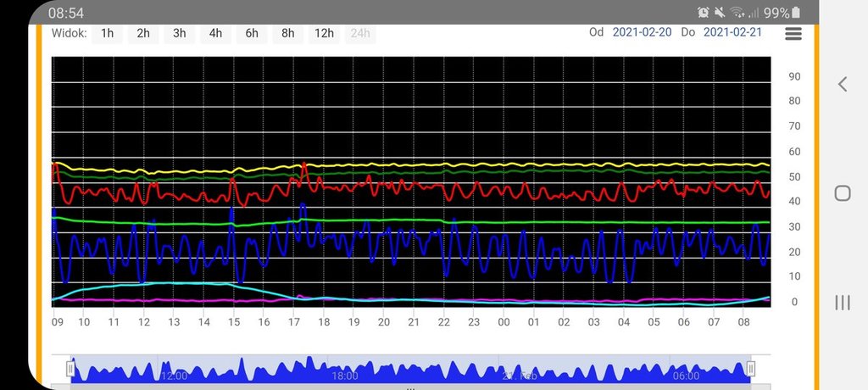
Task: Set the view range to 1h
Action: coord(107,33)
